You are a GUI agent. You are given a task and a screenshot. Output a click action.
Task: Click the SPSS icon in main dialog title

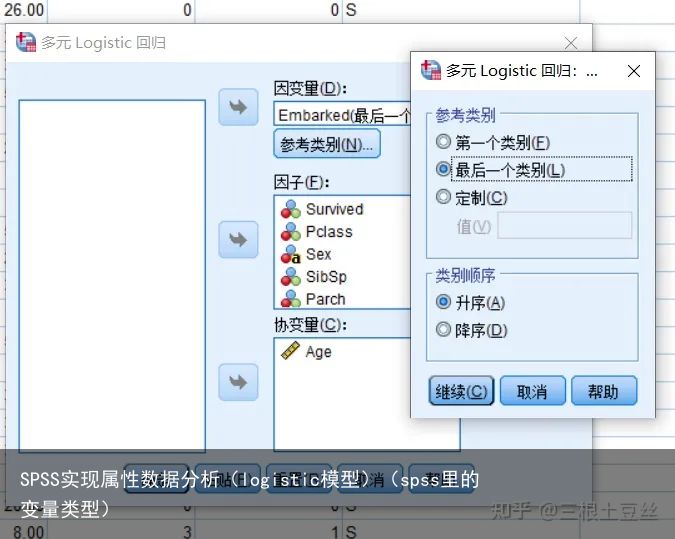[x=26, y=42]
